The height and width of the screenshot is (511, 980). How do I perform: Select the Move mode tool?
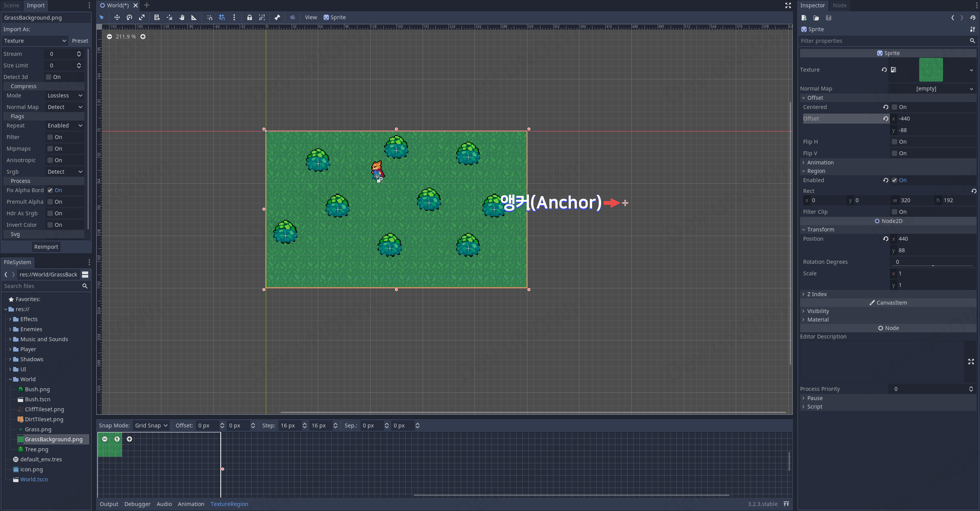point(117,17)
